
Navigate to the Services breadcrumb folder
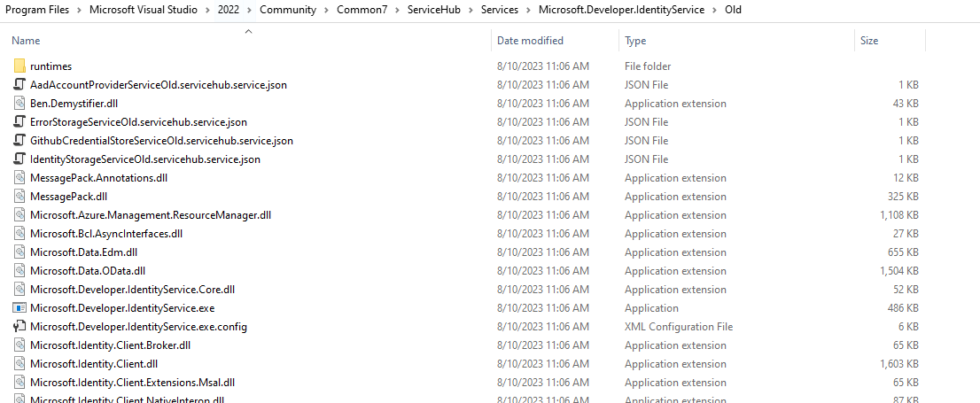click(500, 10)
